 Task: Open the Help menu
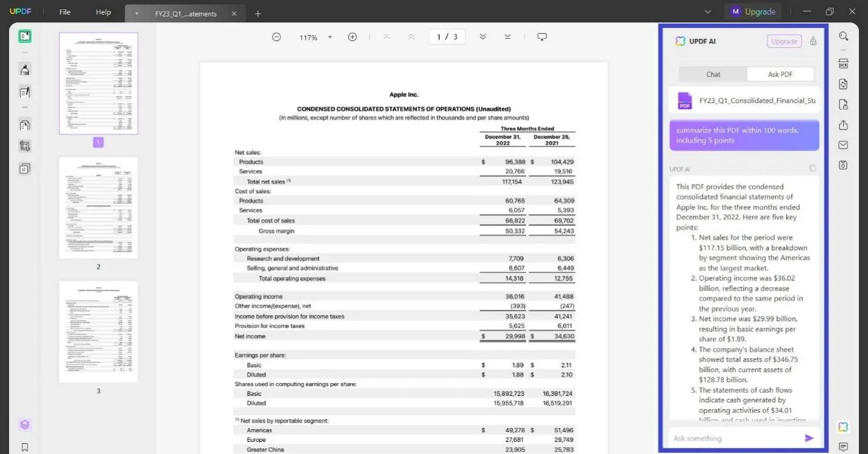103,12
